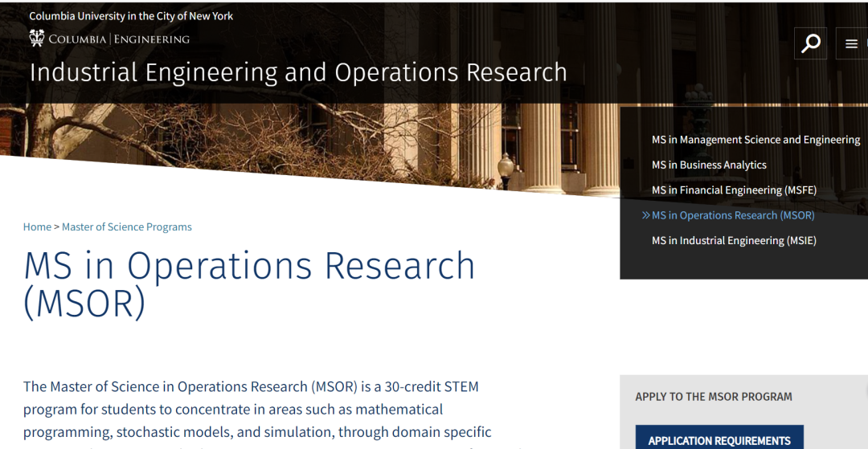Select MS in Operations Research (MSOR) item
Viewport: 868px width, 449px height.
733,215
